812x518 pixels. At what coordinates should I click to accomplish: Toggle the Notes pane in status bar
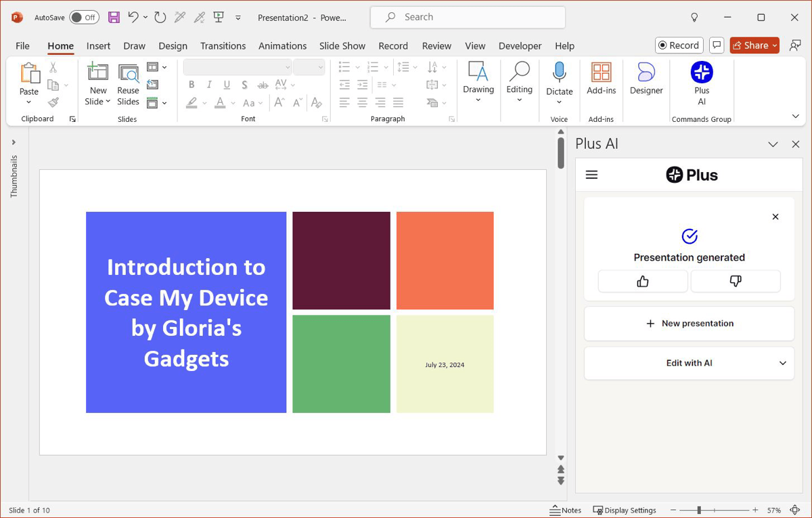click(566, 510)
